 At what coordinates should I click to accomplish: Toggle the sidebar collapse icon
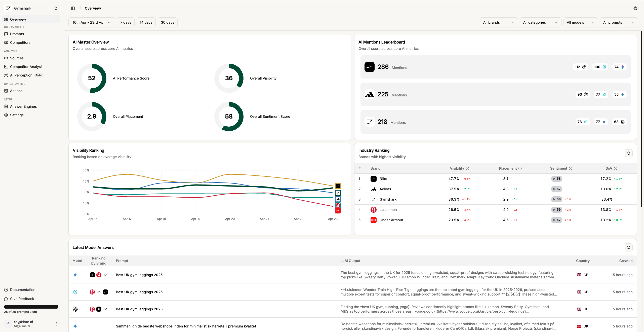(73, 8)
